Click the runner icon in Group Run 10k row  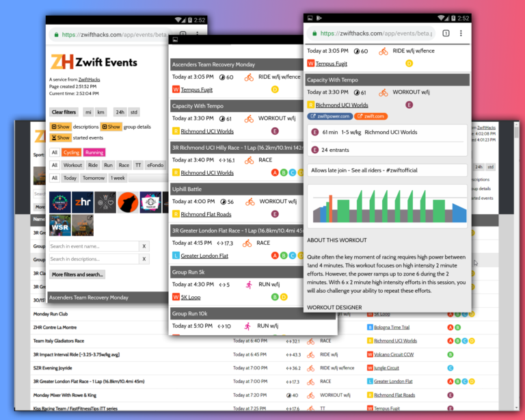247,326
